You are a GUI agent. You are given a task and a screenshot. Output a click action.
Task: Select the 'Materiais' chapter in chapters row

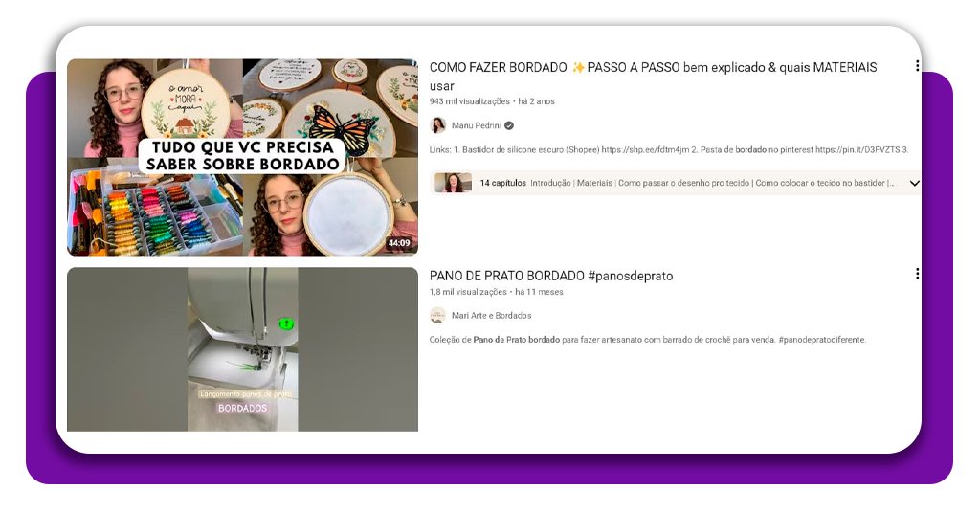[593, 183]
